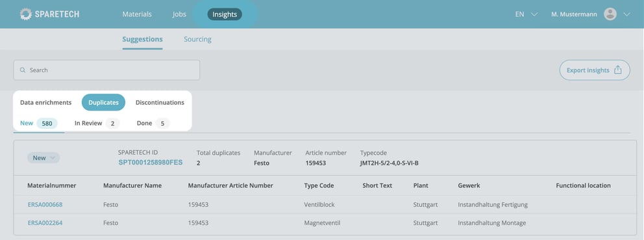
Task: Expand the M. Mustermann account menu chevron
Action: click(x=626, y=14)
